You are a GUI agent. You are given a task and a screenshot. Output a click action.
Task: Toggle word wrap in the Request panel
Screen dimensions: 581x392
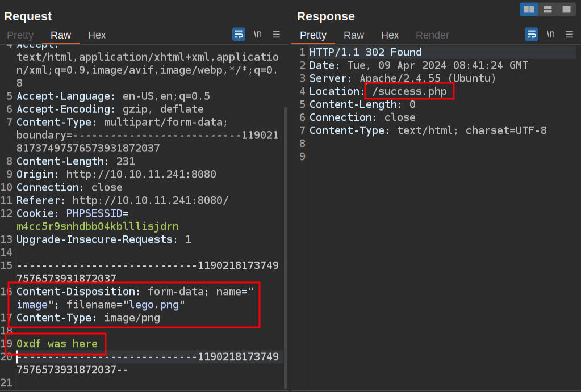(x=239, y=35)
